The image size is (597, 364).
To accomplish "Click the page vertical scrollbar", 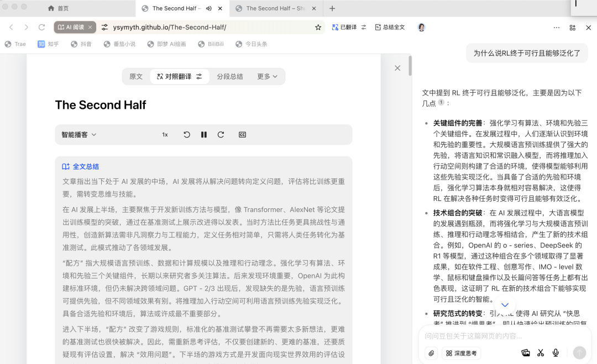I will pos(410,66).
